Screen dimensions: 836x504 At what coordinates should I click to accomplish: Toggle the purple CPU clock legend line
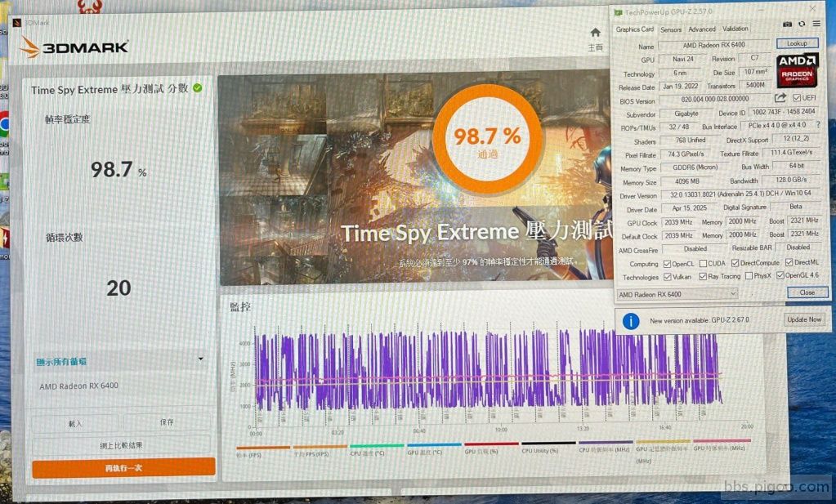(606, 442)
